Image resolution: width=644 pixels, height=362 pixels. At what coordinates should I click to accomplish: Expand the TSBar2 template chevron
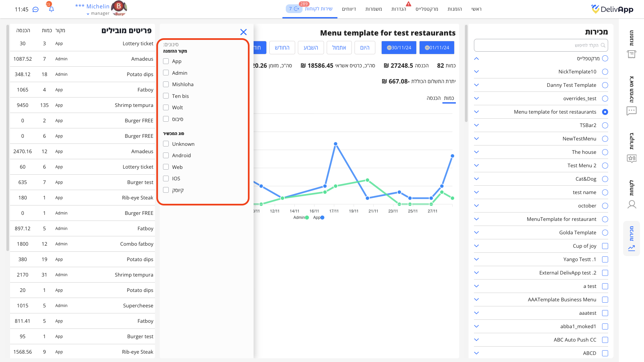[x=477, y=125]
